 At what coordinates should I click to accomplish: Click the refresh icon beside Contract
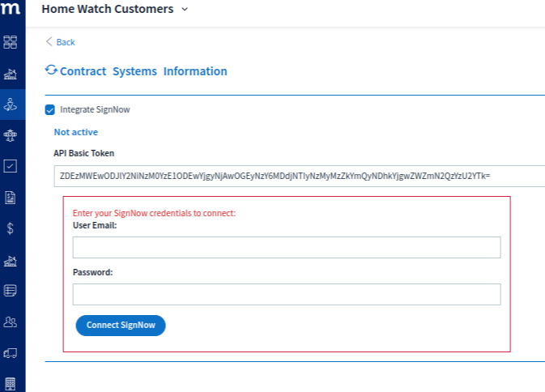coord(51,70)
